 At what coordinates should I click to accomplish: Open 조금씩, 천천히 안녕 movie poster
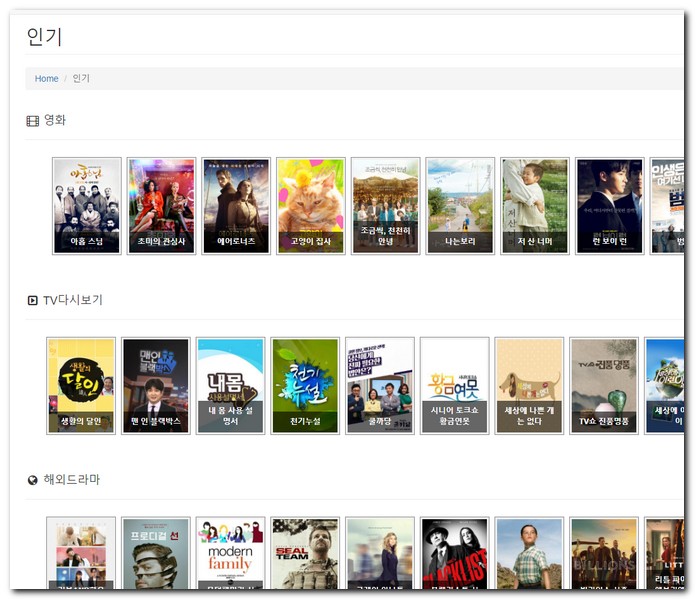click(385, 206)
